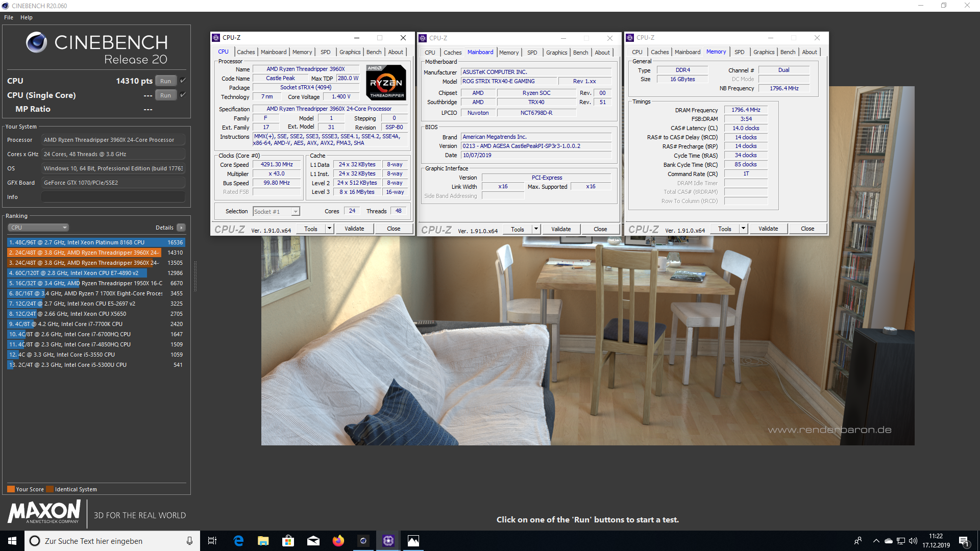Expand the ranking Details arrow
This screenshot has height=551, width=980.
181,228
